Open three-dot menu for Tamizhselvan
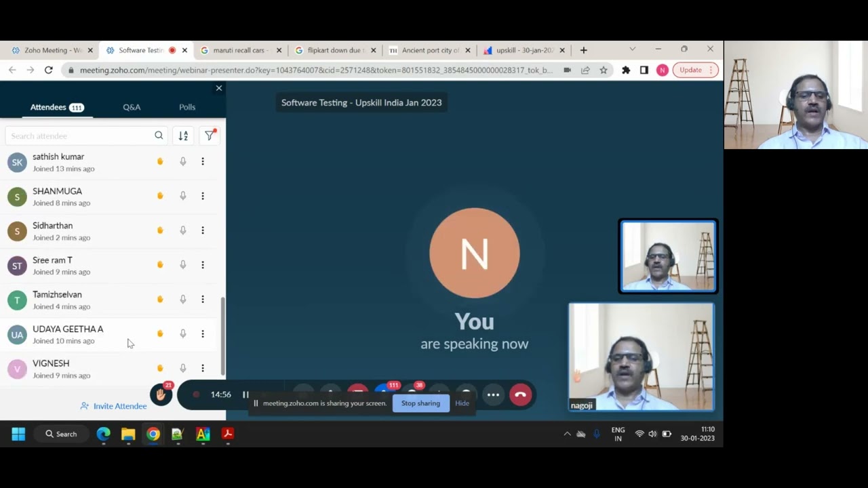The height and width of the screenshot is (488, 868). 202,299
